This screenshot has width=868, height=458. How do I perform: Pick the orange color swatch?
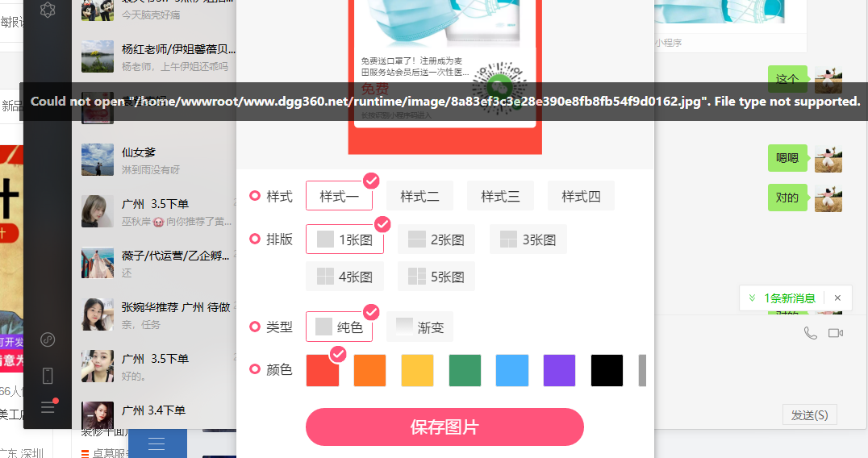click(x=369, y=370)
